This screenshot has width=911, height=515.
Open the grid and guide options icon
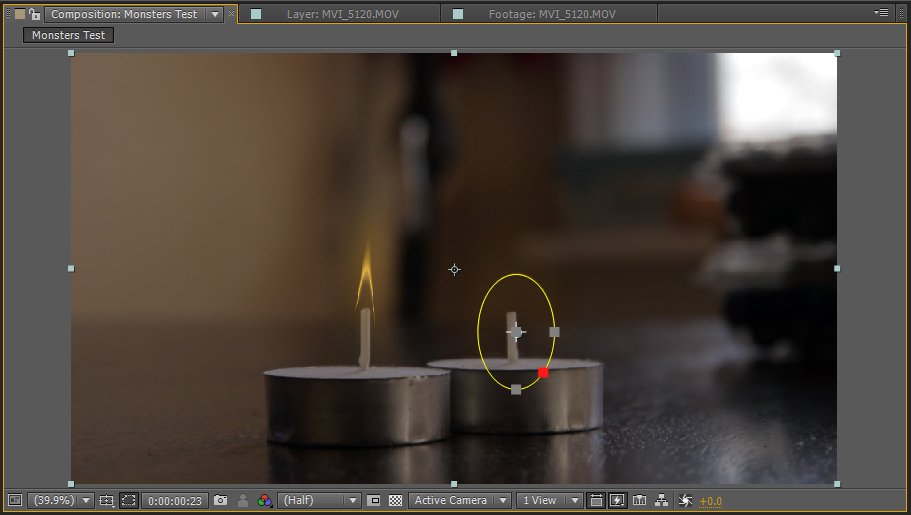[x=106, y=500]
